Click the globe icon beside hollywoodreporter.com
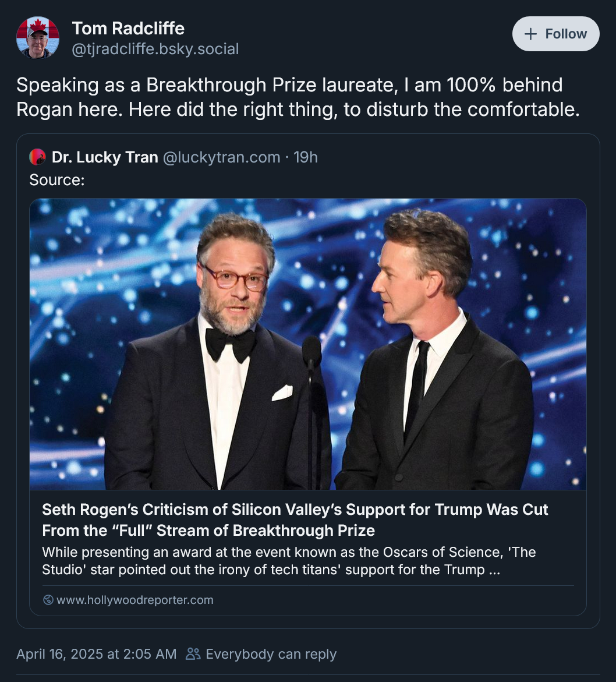616x682 pixels. coord(48,600)
